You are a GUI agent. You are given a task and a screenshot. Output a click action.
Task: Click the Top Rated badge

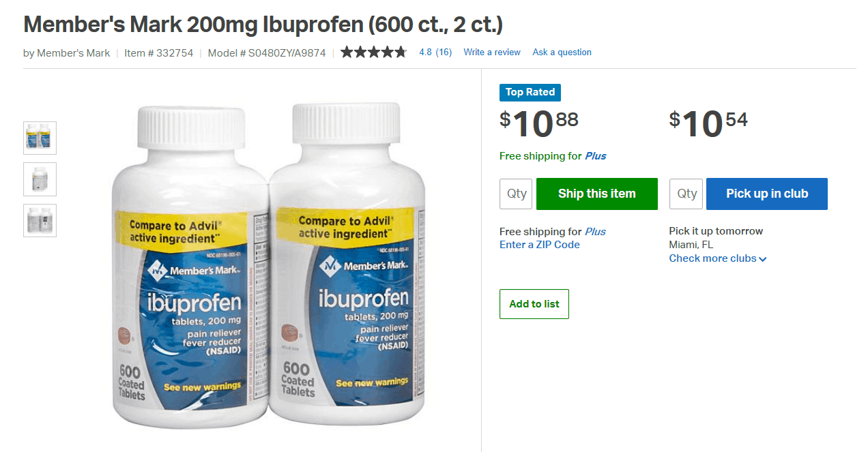pyautogui.click(x=530, y=92)
